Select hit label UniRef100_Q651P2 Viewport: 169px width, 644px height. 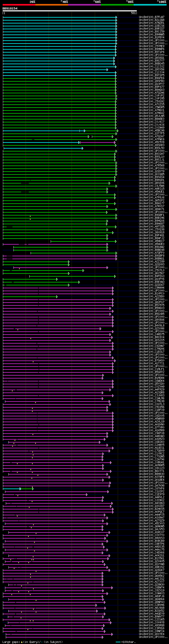tap(152, 200)
